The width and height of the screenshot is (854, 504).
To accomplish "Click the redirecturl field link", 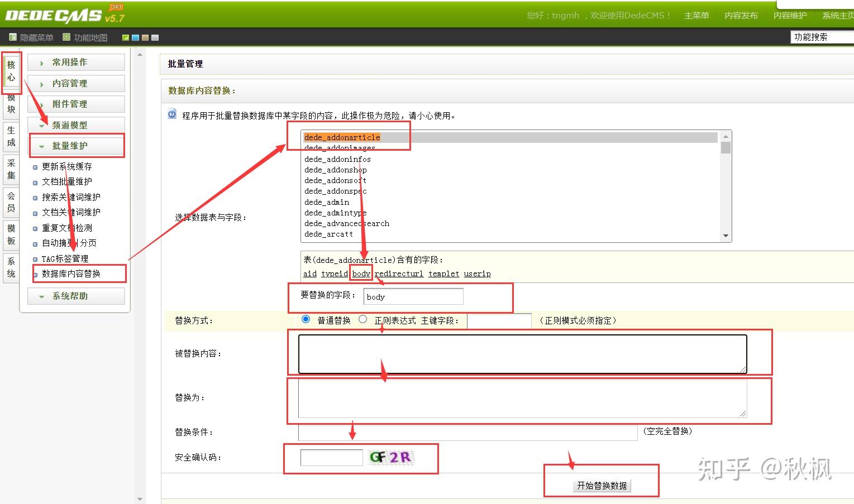I will 399,273.
